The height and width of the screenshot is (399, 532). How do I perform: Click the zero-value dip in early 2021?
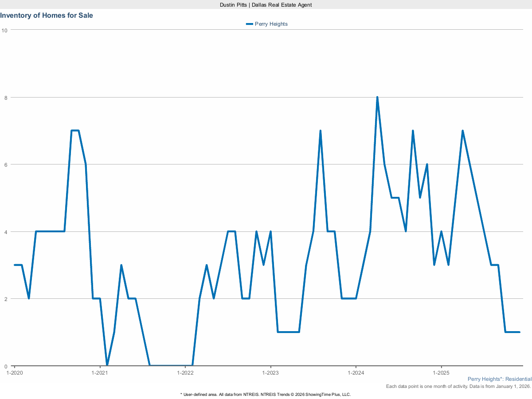107,365
